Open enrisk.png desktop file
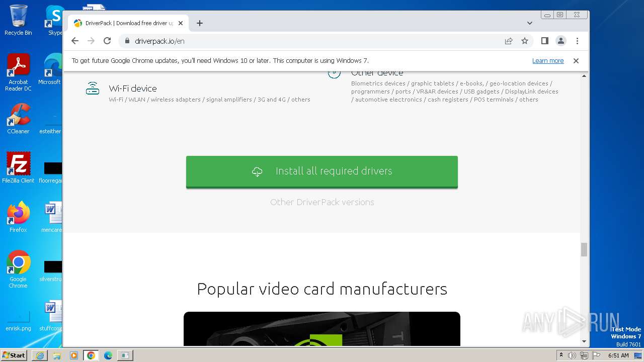Image resolution: width=644 pixels, height=362 pixels. point(18,321)
